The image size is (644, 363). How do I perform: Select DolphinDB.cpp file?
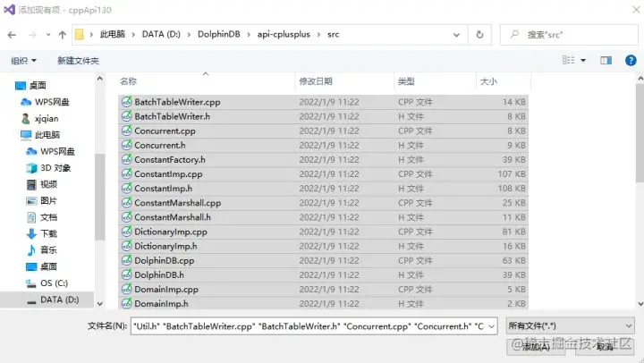tap(323, 261)
